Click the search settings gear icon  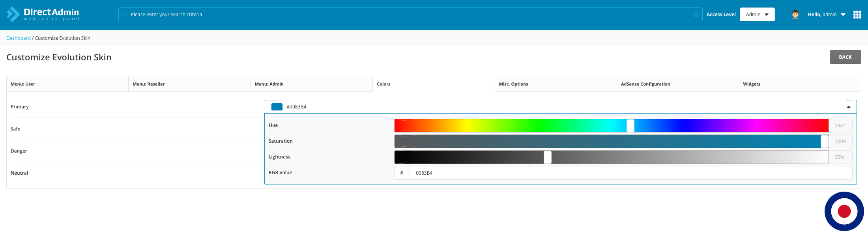point(696,15)
